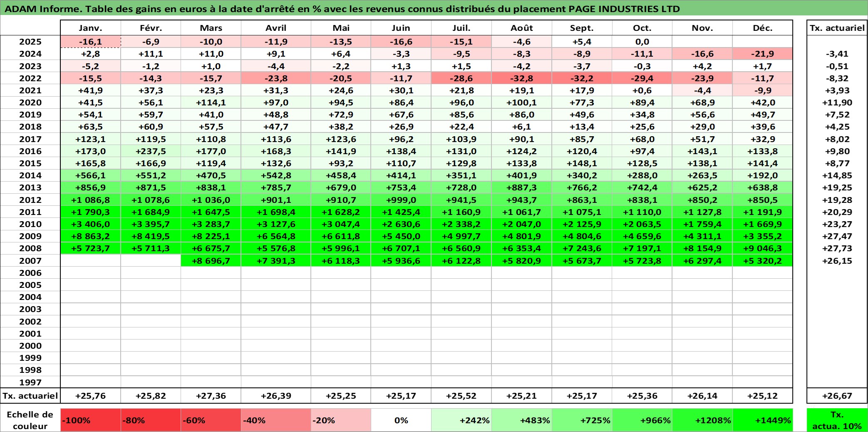Screen dimensions: 868x432
Task: Click the March actuarial rate +27,36
Action: [211, 396]
